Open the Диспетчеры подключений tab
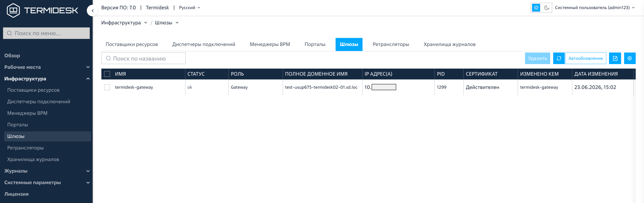 [x=204, y=44]
